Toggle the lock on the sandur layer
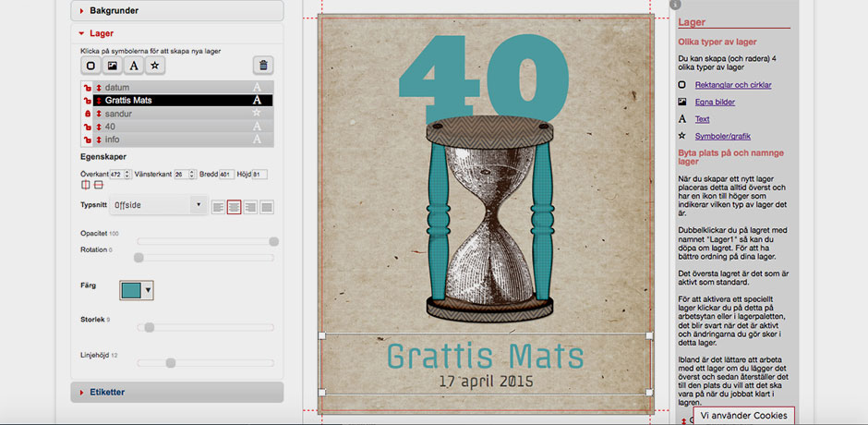The height and width of the screenshot is (425, 868). [87, 114]
